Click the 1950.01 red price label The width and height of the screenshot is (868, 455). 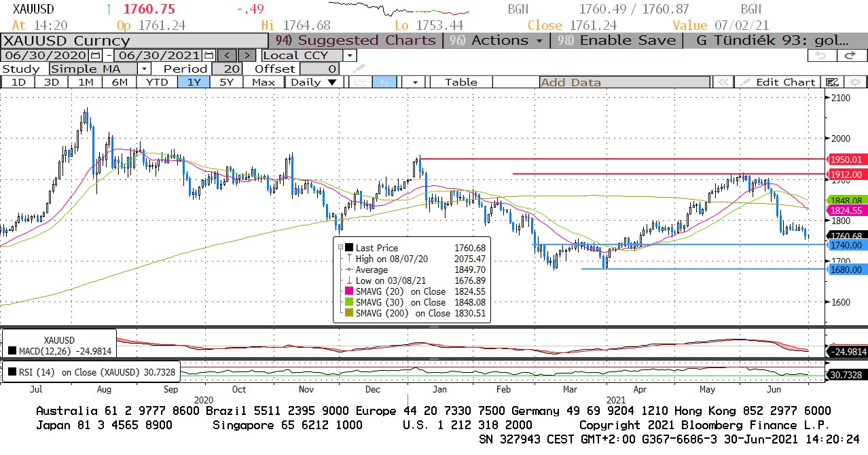coord(846,159)
